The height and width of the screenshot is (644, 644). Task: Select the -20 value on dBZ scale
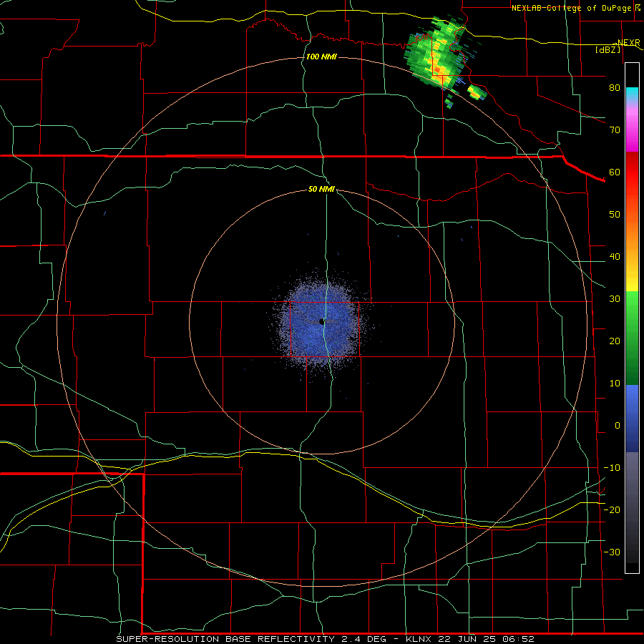click(x=612, y=509)
